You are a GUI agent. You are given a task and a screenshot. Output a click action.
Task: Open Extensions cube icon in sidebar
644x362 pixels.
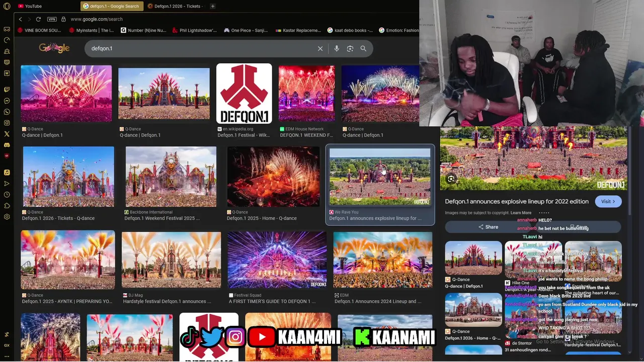tap(7, 206)
